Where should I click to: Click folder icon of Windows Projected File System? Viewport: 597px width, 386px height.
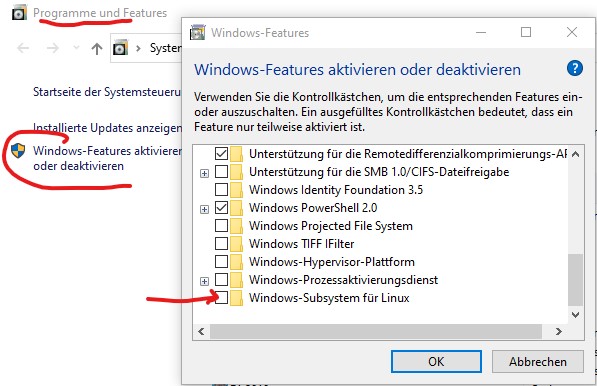click(236, 226)
